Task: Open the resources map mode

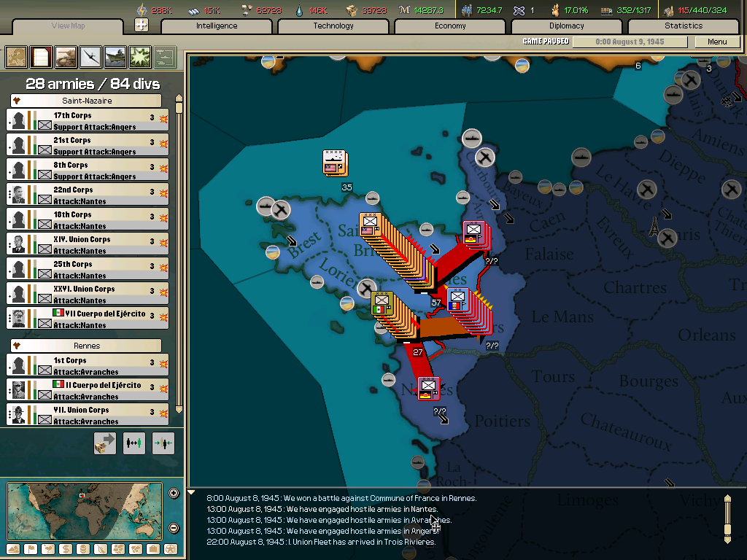Action: click(x=84, y=551)
